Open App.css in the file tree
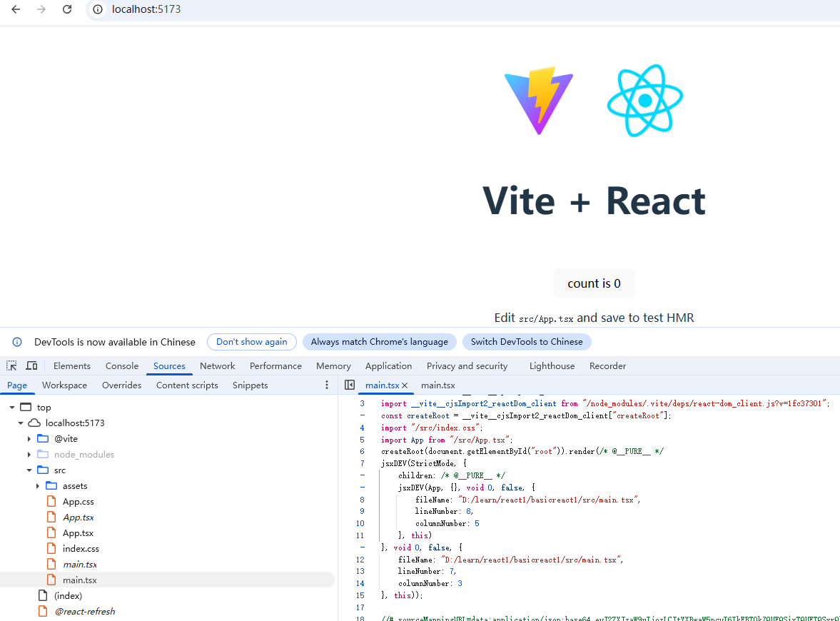Viewport: 840px width, 621px height. [79, 502]
